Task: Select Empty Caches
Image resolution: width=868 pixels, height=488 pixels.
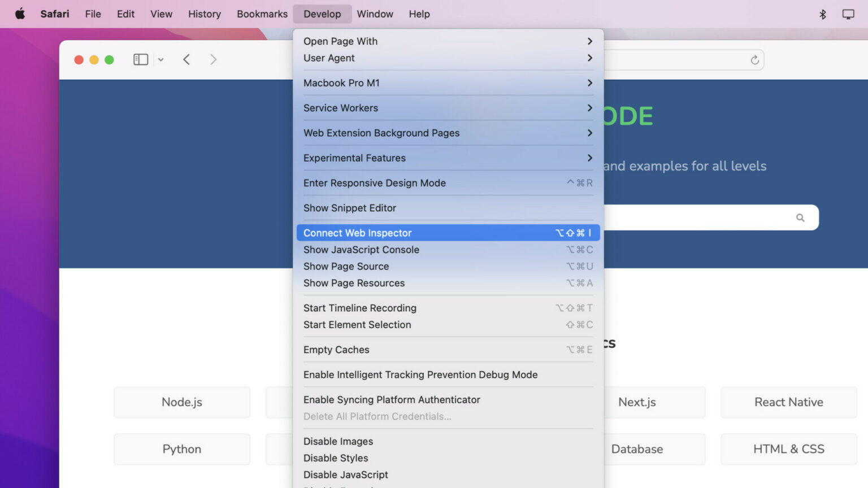Action: (448, 350)
